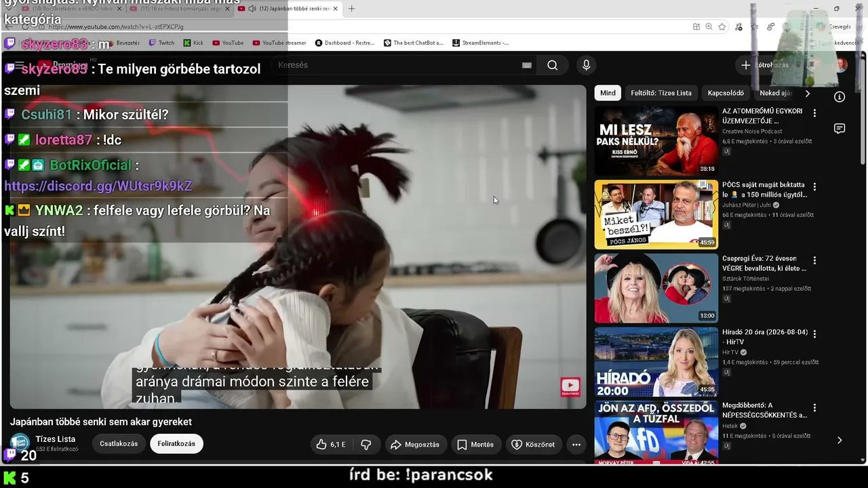Save the video with Mentés
The width and height of the screenshot is (868, 488).
[x=475, y=445]
